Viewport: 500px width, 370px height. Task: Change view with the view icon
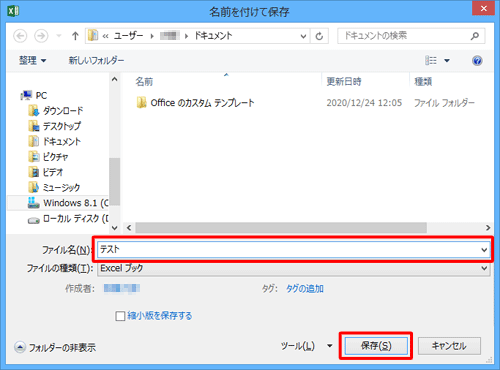[x=431, y=61]
